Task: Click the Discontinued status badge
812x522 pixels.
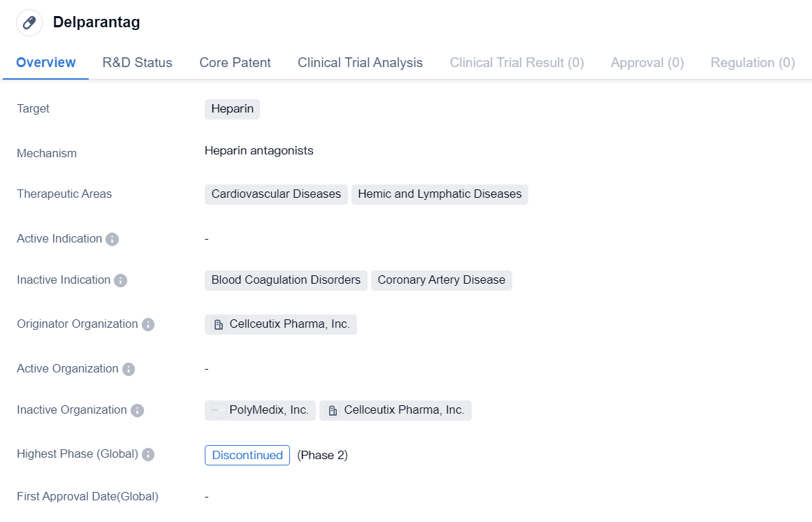Action: click(x=247, y=455)
